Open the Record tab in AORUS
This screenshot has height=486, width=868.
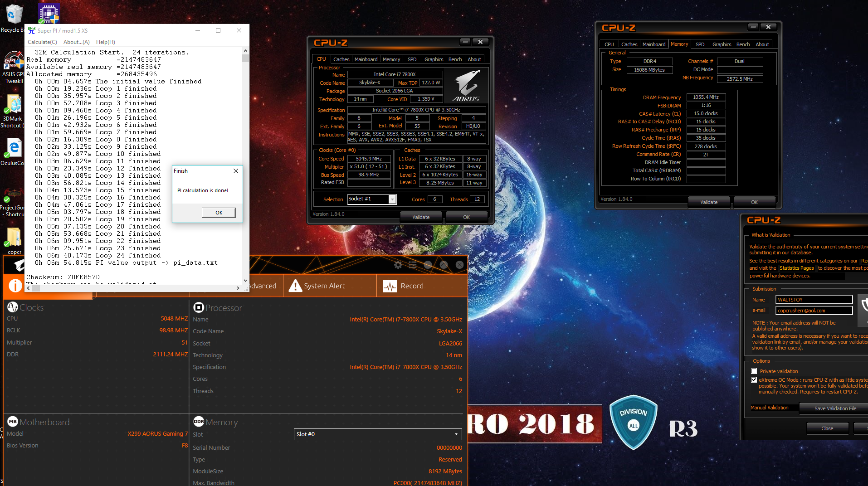[422, 286]
